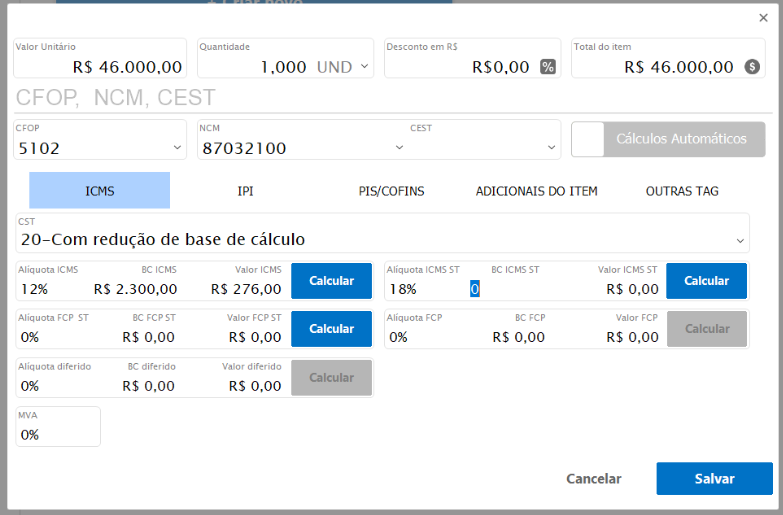Open the UND unit dropdown
This screenshot has height=515, width=783.
tap(364, 67)
